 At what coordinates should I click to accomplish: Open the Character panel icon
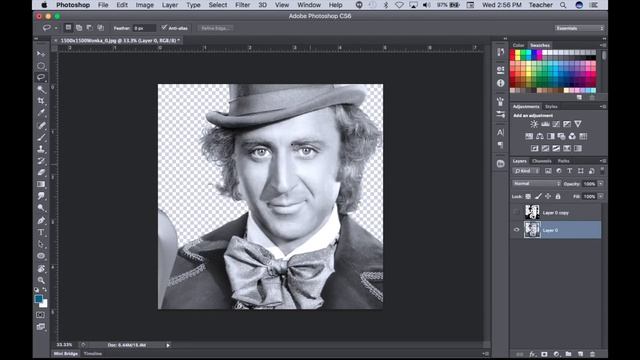point(500,132)
